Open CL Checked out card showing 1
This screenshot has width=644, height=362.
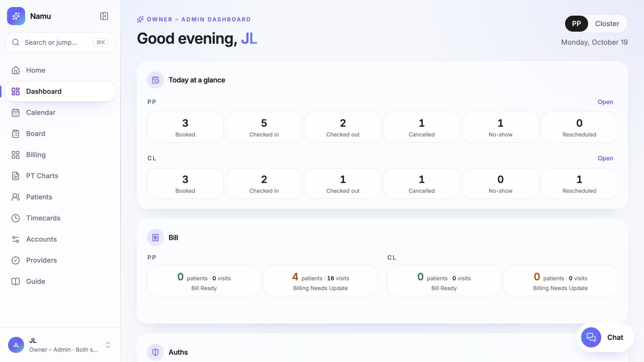pos(343,184)
